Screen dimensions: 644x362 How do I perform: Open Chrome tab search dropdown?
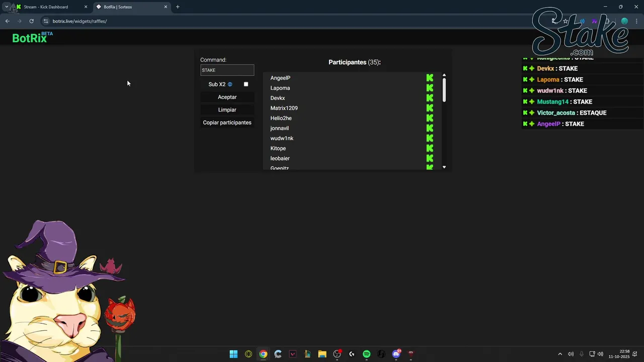[x=6, y=7]
